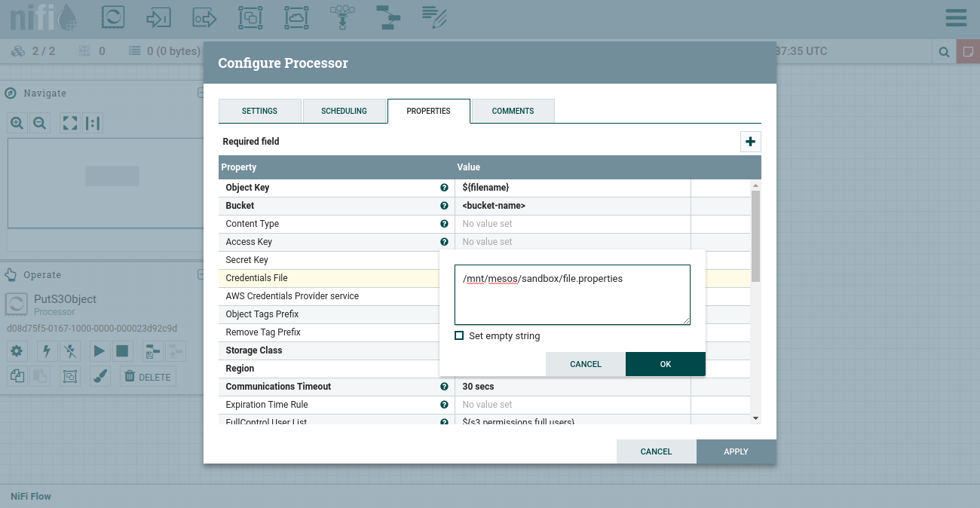The height and width of the screenshot is (508, 980).
Task: Check the Set empty string checkbox
Action: (459, 335)
